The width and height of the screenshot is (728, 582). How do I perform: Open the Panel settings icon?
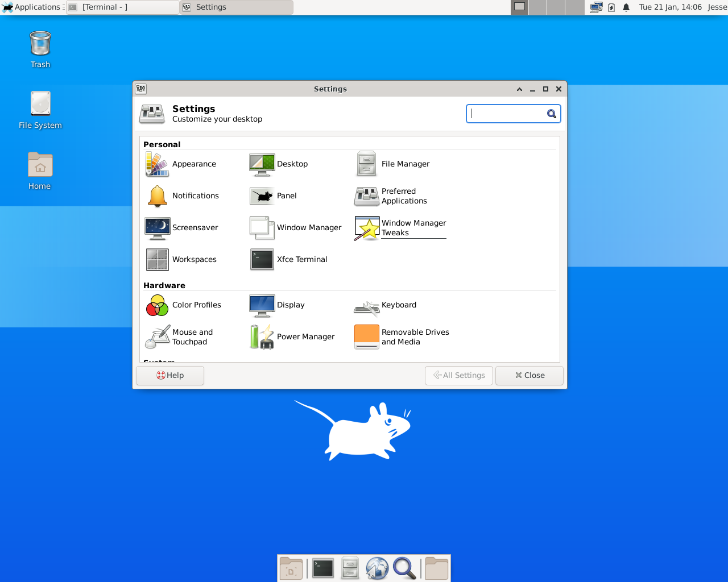[x=262, y=196]
